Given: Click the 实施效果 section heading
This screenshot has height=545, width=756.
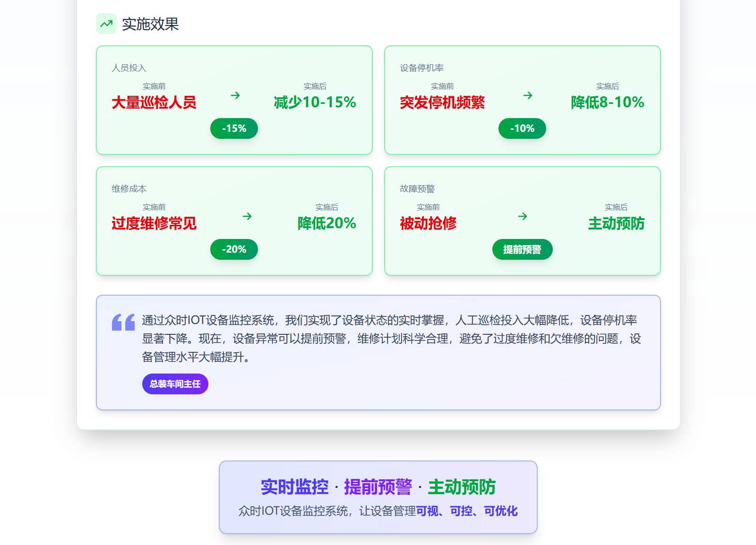Looking at the screenshot, I should (x=150, y=24).
